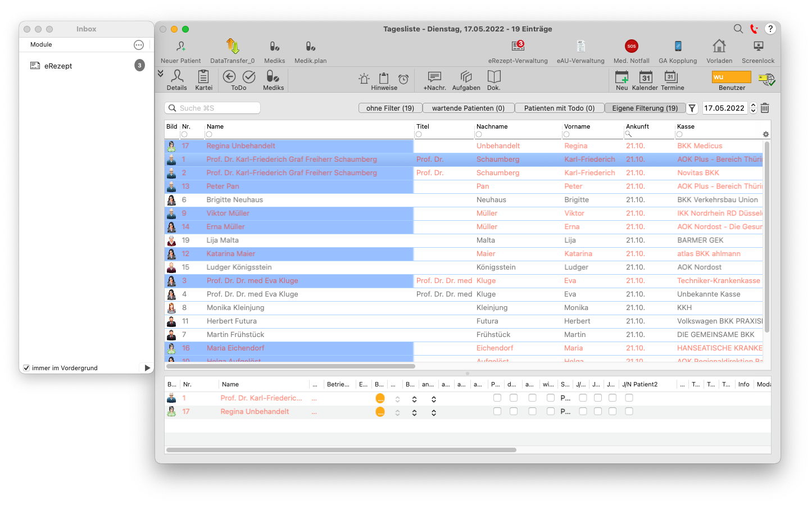Open patient Details icon

[x=176, y=76]
